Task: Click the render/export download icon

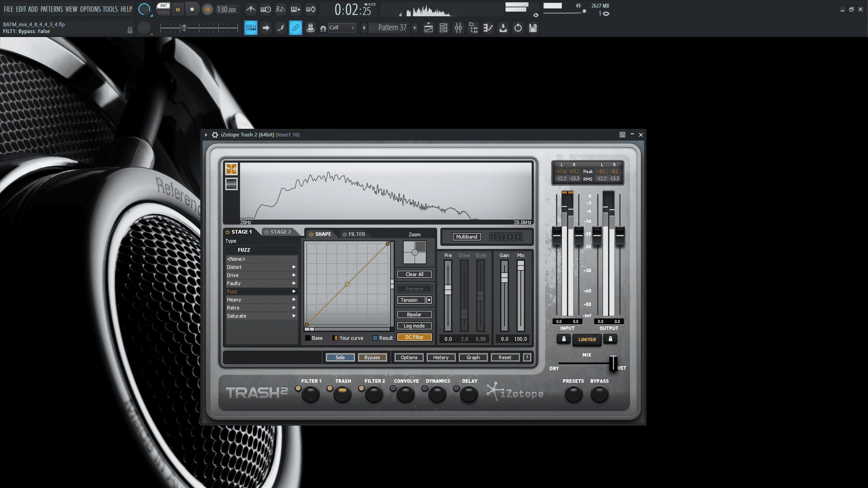Action: click(503, 28)
